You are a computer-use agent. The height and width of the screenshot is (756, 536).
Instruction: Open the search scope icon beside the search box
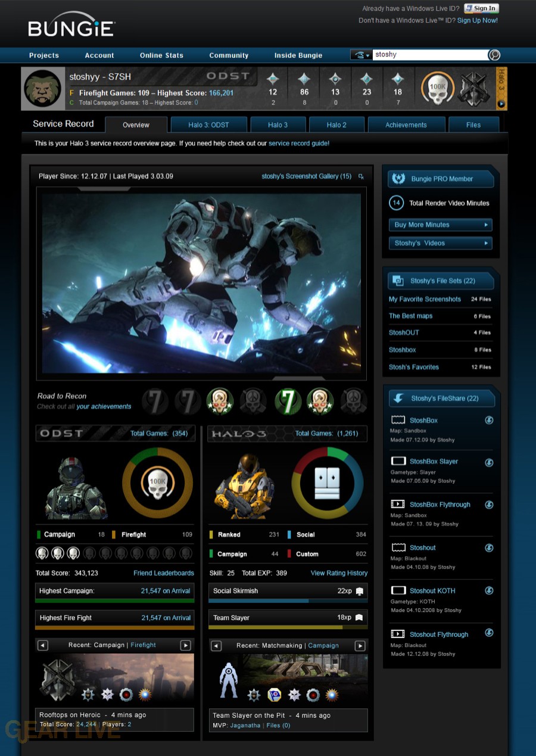(361, 55)
